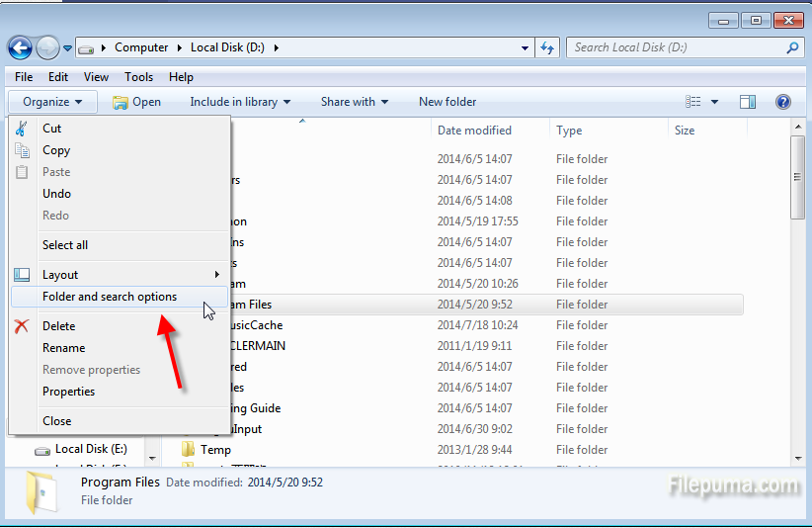Open the Include in library dropdown
The height and width of the screenshot is (528, 812).
click(240, 102)
